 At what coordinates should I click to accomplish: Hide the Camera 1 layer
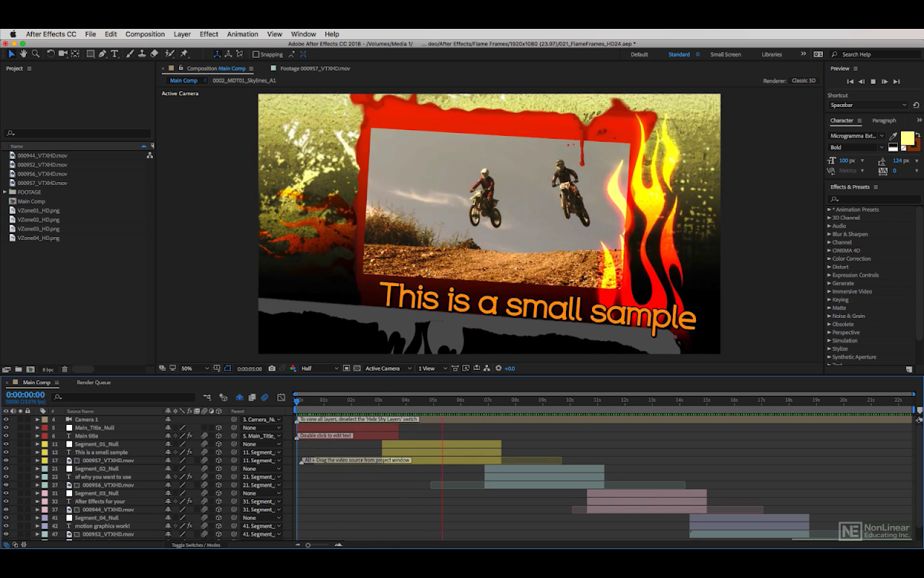6,420
